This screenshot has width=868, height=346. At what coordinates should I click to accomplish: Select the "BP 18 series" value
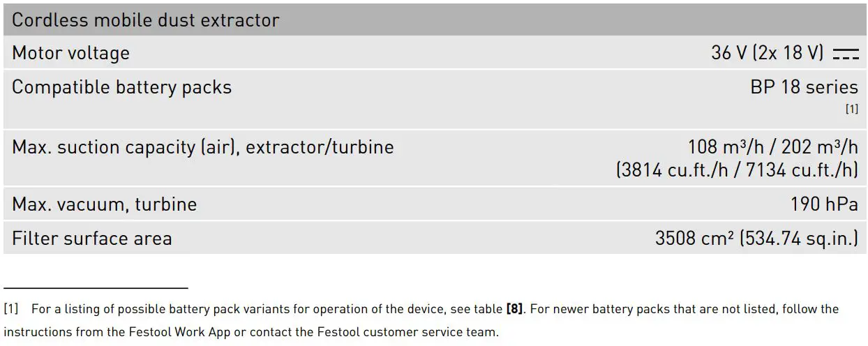pyautogui.click(x=804, y=88)
